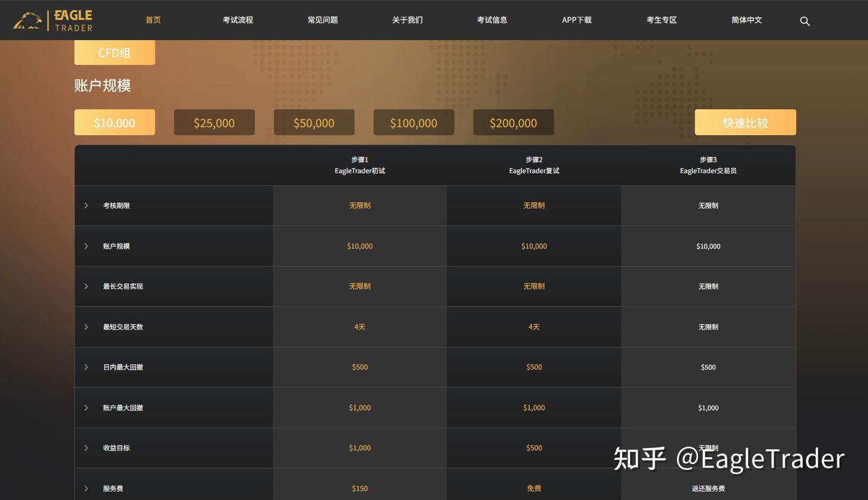Select the $25,000 account size
The width and height of the screenshot is (868, 500).
click(x=214, y=122)
